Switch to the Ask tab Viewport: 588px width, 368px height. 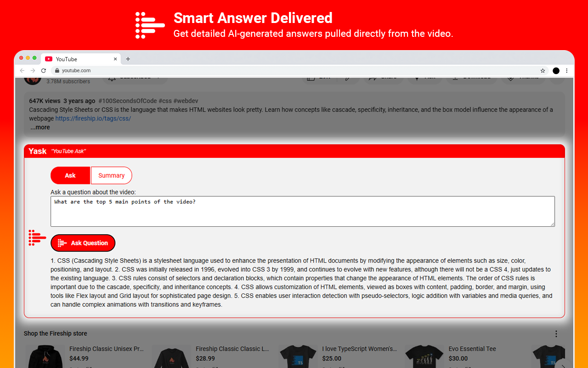tap(70, 175)
